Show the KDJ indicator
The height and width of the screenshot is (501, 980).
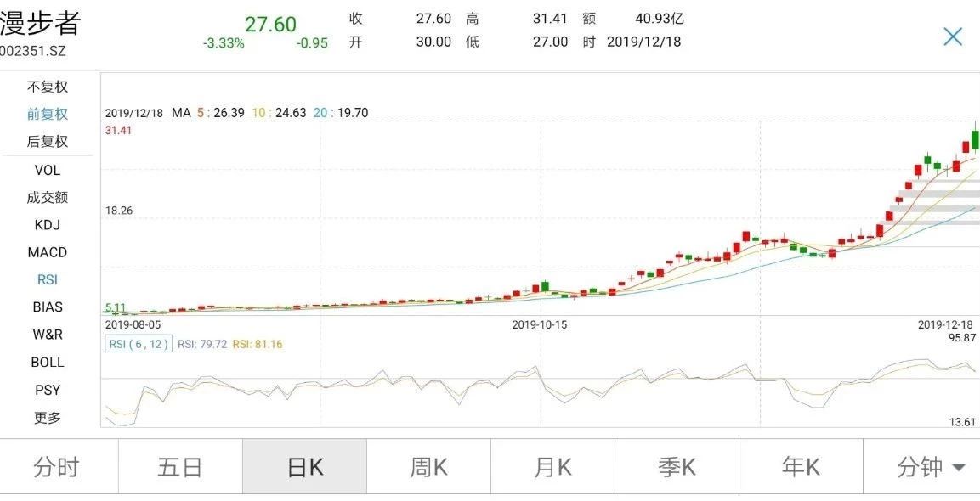(48, 225)
